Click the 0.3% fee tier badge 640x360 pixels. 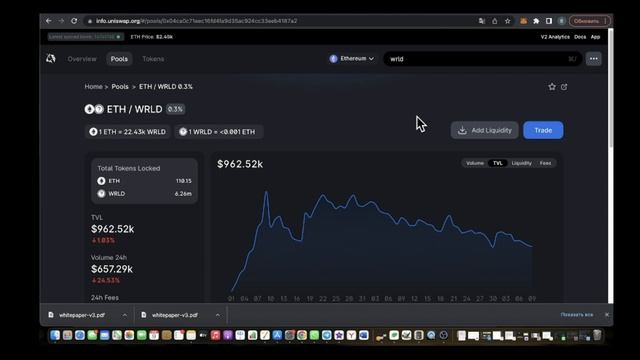(x=175, y=109)
